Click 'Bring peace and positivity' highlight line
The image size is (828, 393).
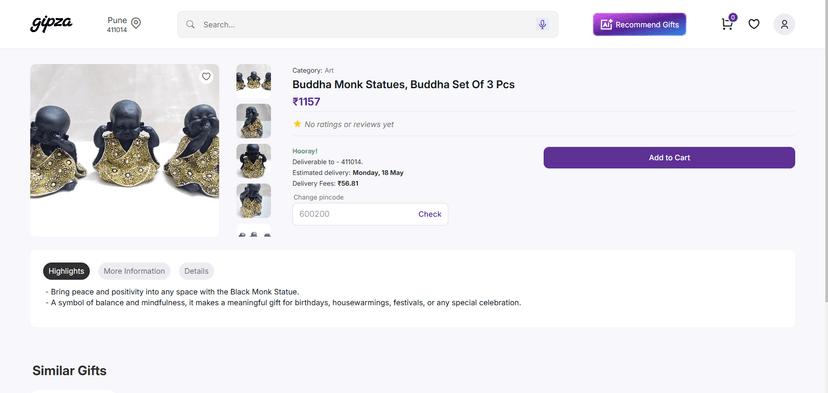click(172, 292)
